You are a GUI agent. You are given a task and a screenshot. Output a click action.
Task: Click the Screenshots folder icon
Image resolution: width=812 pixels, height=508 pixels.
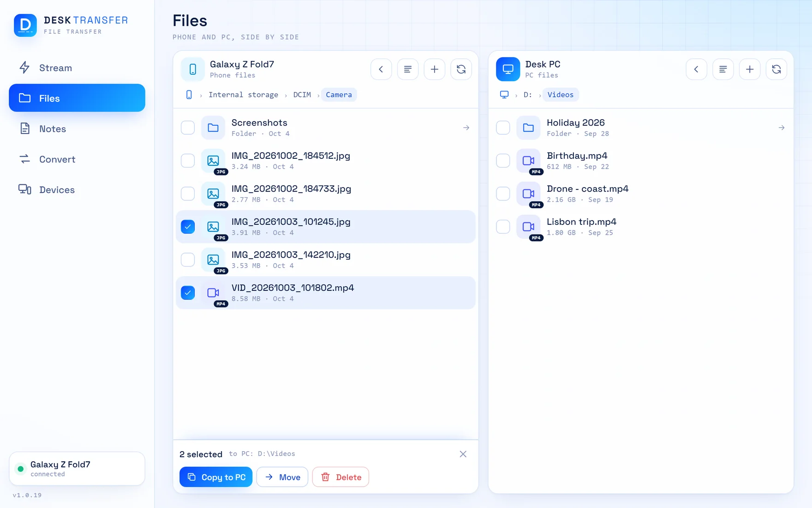coord(213,127)
